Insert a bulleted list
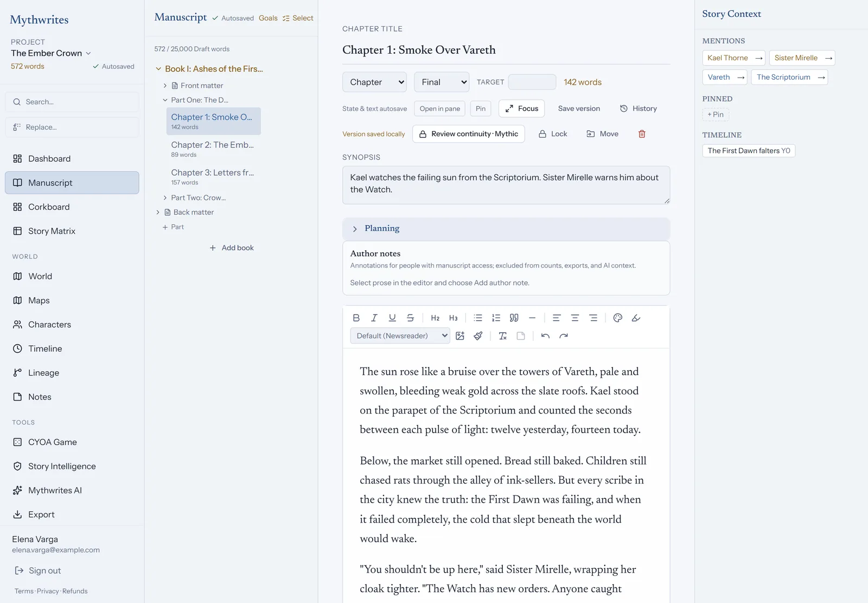Image resolution: width=868 pixels, height=603 pixels. (x=478, y=318)
